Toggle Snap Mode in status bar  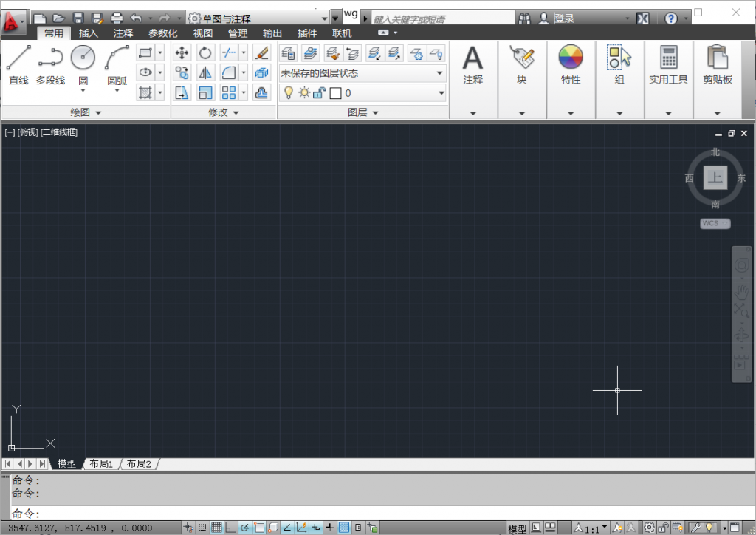tap(202, 528)
